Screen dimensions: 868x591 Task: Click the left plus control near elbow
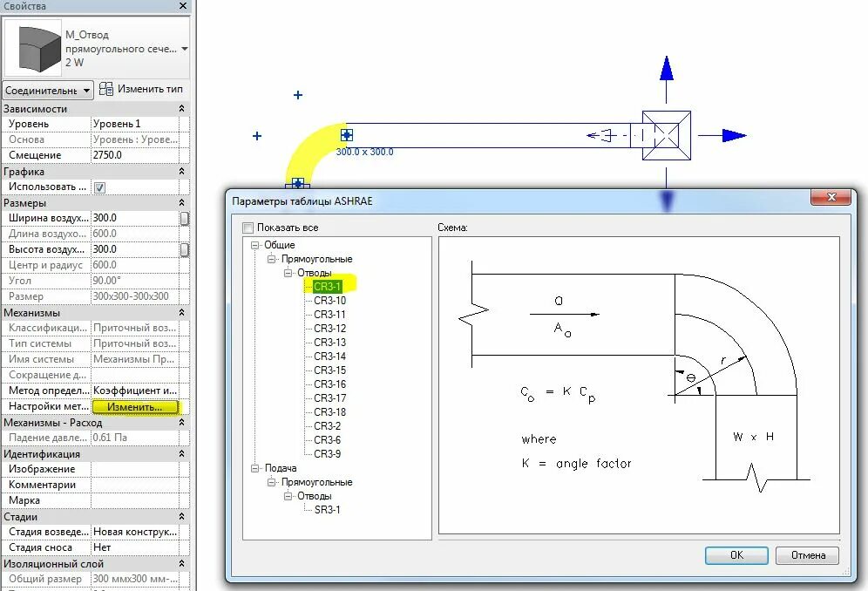tap(257, 136)
